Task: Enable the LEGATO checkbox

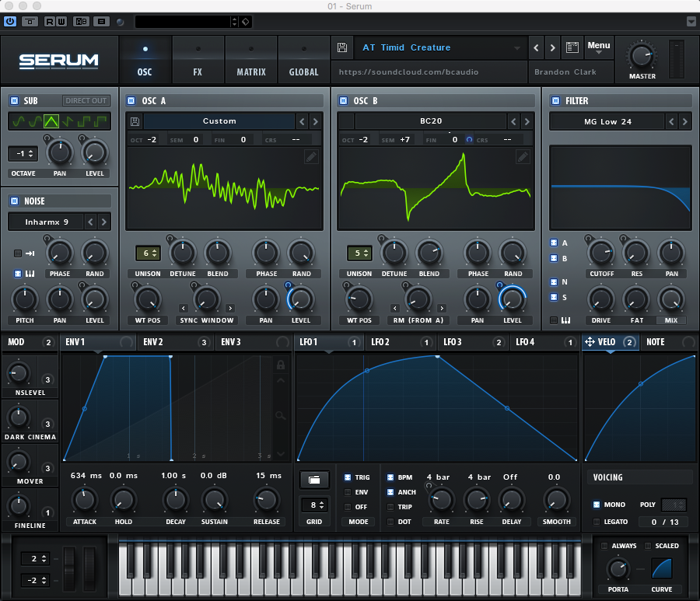Action: [597, 522]
